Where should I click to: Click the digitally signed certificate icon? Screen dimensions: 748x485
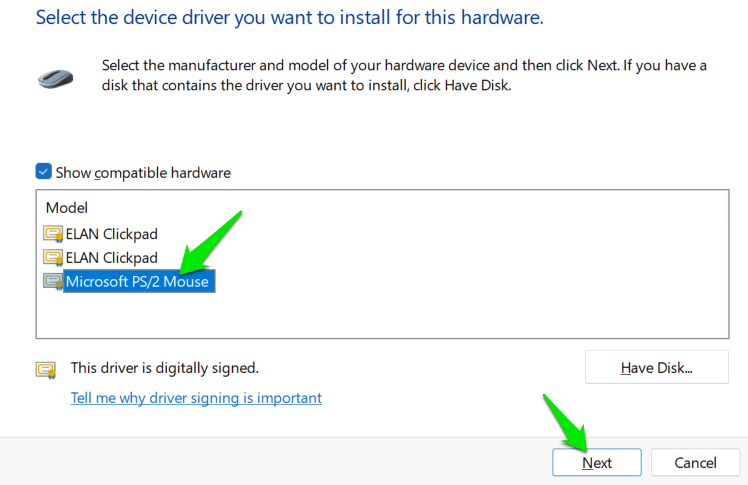(45, 369)
